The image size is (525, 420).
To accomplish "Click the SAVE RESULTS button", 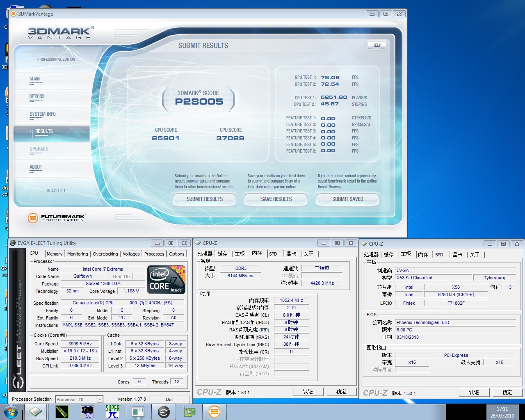I will (x=276, y=199).
